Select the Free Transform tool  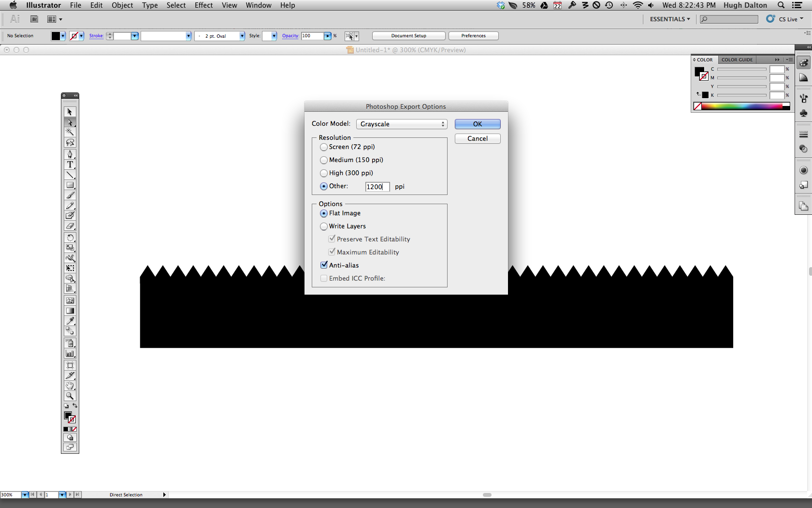(x=70, y=268)
